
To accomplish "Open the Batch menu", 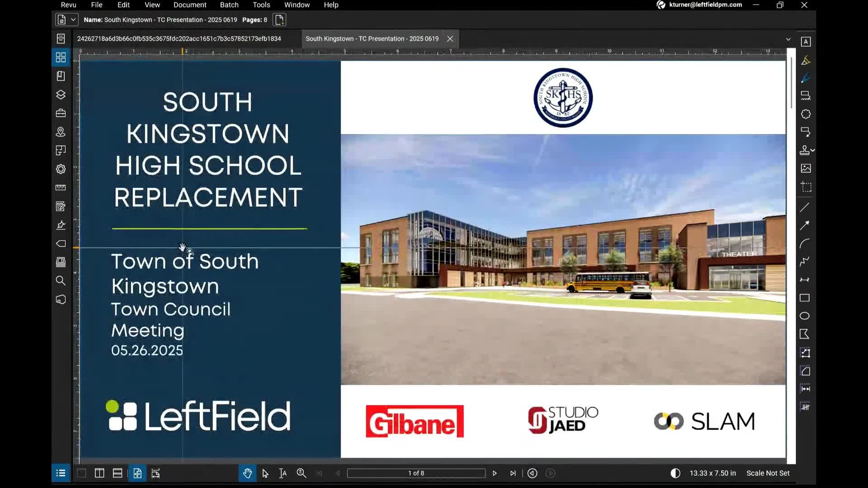I will coord(229,5).
